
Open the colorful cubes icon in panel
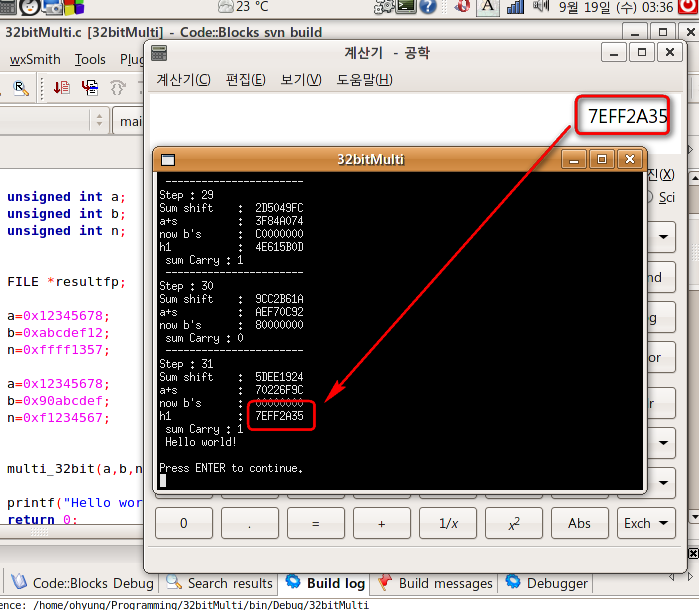click(x=74, y=6)
